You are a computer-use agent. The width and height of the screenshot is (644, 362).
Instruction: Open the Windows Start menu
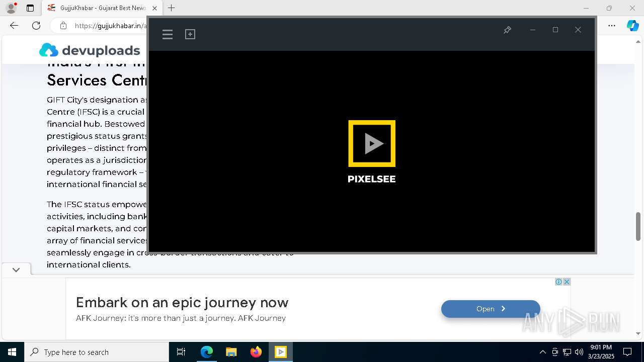[12, 352]
